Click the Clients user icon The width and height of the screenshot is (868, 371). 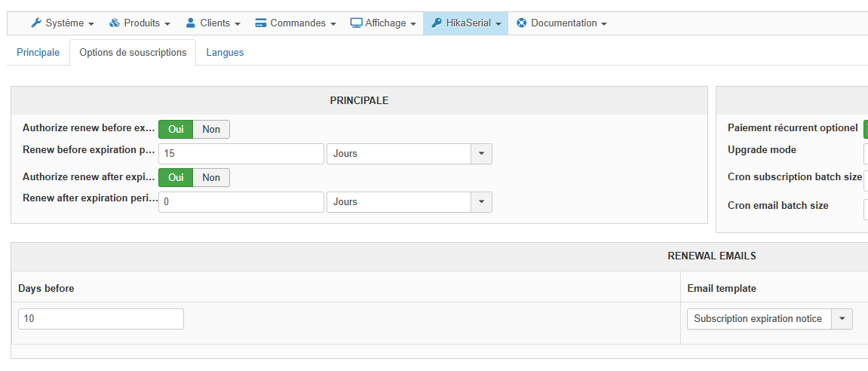191,23
